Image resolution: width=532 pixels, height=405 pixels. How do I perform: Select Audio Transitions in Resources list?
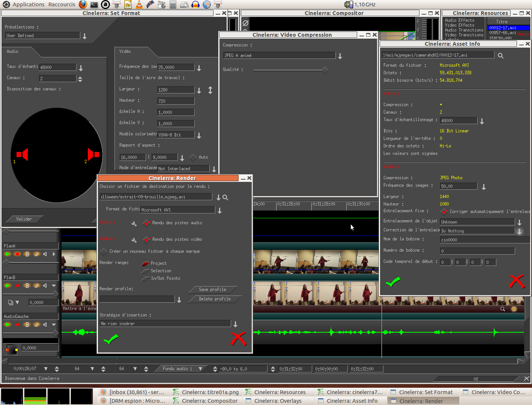[x=464, y=30]
